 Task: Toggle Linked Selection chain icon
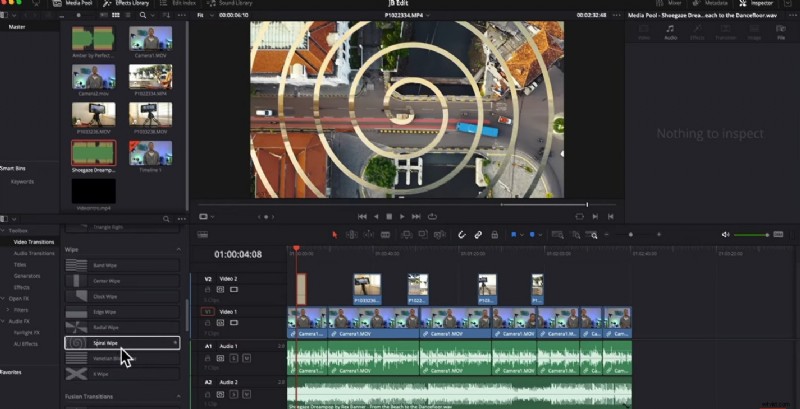coord(478,235)
